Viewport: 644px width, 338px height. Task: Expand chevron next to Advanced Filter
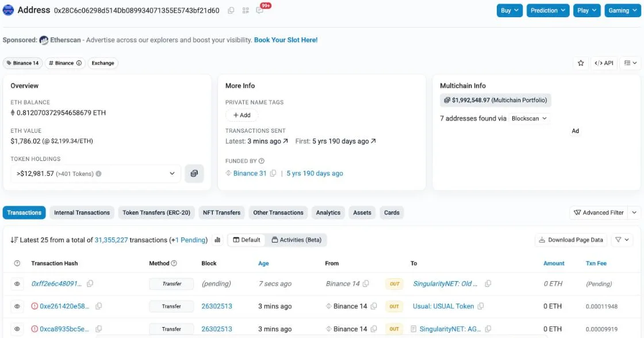[634, 212]
